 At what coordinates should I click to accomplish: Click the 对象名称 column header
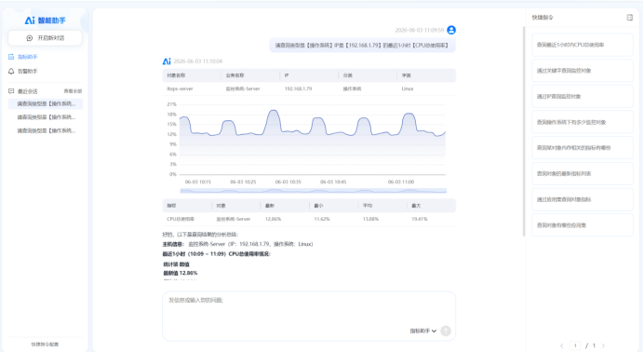pos(176,75)
